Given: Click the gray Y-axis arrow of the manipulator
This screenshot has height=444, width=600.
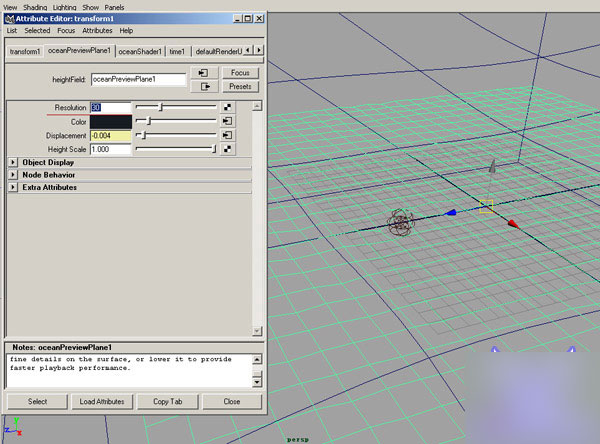Looking at the screenshot, I should coord(492,165).
